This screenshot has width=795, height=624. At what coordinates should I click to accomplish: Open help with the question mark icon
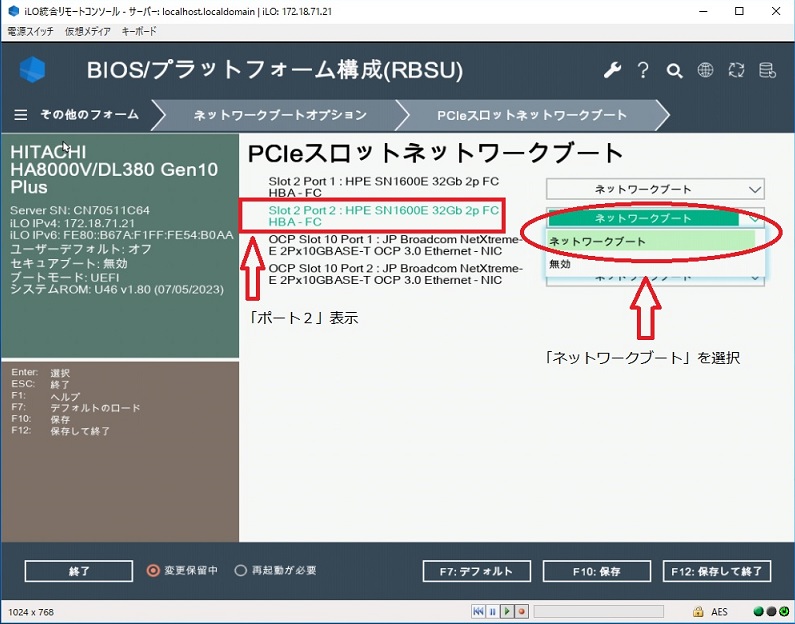[x=643, y=70]
